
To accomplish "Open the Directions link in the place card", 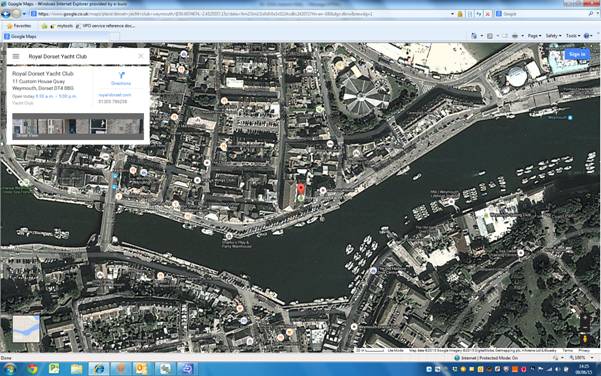I will click(x=121, y=83).
